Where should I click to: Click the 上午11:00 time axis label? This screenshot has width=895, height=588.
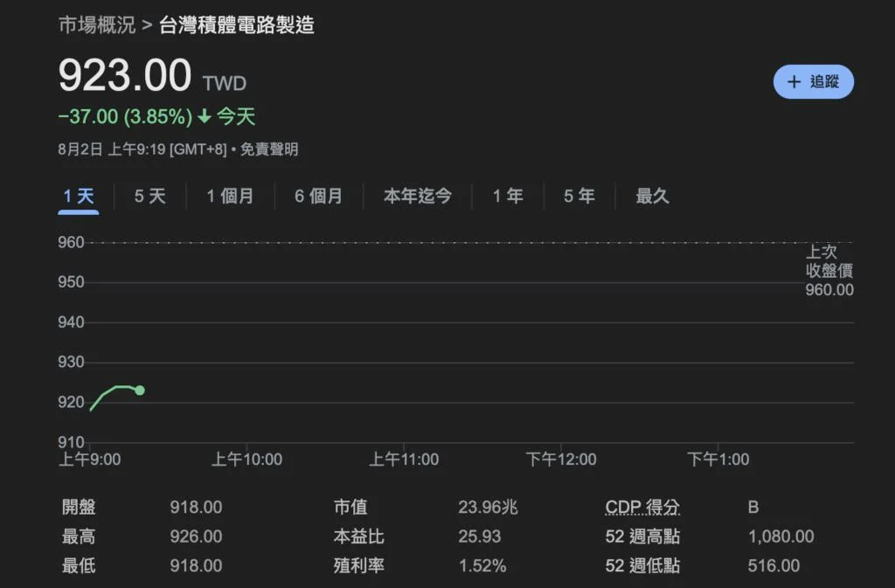(404, 459)
